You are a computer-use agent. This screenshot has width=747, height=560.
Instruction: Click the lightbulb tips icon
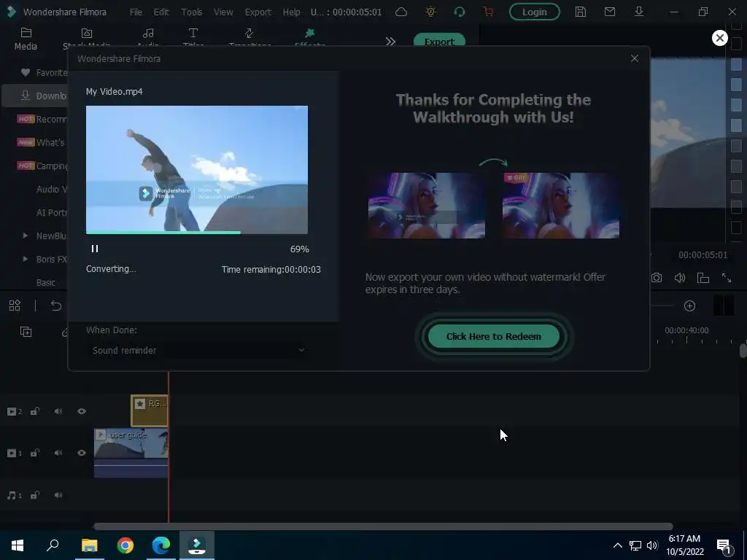pyautogui.click(x=430, y=12)
